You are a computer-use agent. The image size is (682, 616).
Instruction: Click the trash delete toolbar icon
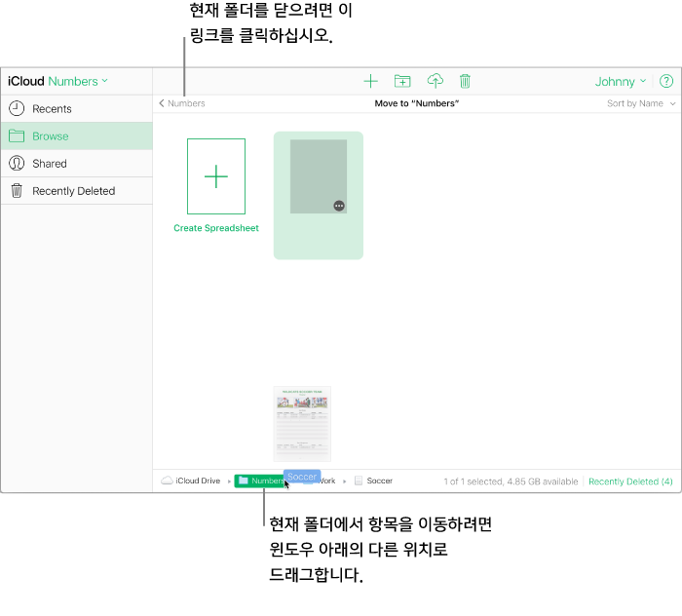click(465, 81)
